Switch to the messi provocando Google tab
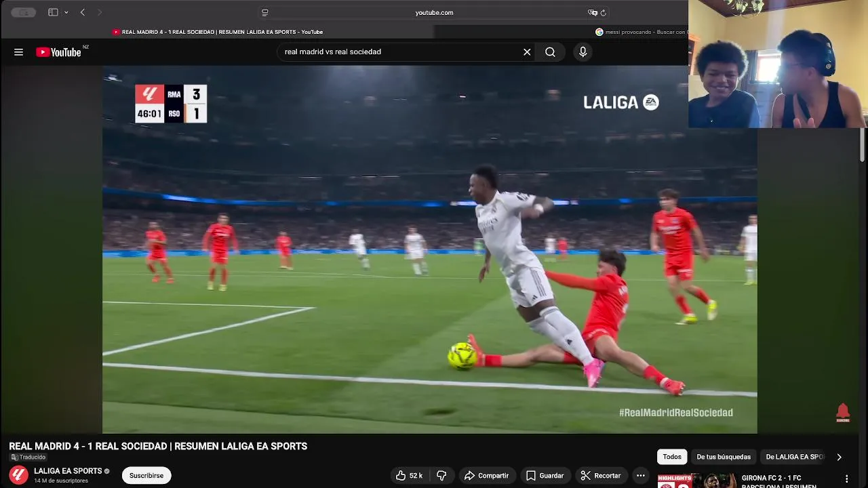The image size is (868, 488). pyautogui.click(x=641, y=32)
